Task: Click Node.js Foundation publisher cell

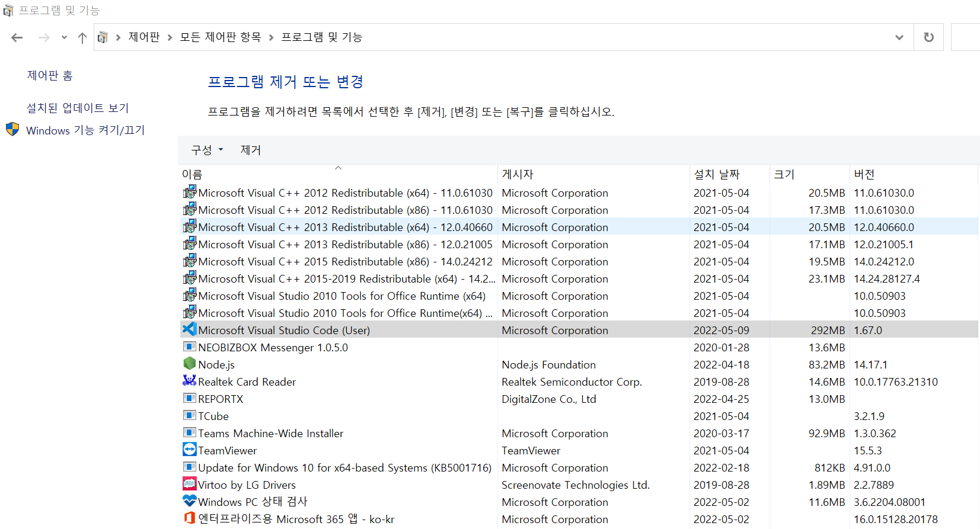Action: click(549, 365)
